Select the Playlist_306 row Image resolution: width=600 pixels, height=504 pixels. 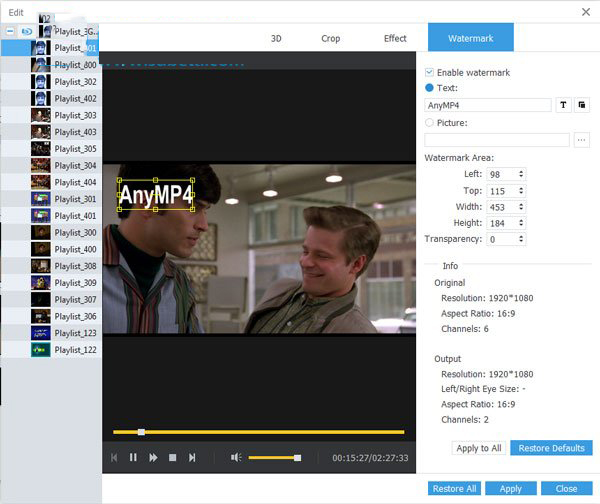(51, 316)
